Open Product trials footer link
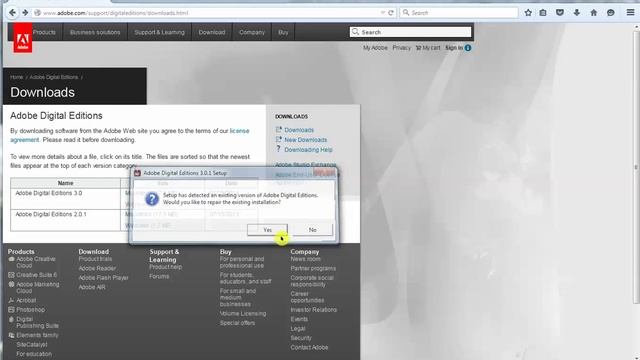The width and height of the screenshot is (640, 360). (x=95, y=259)
